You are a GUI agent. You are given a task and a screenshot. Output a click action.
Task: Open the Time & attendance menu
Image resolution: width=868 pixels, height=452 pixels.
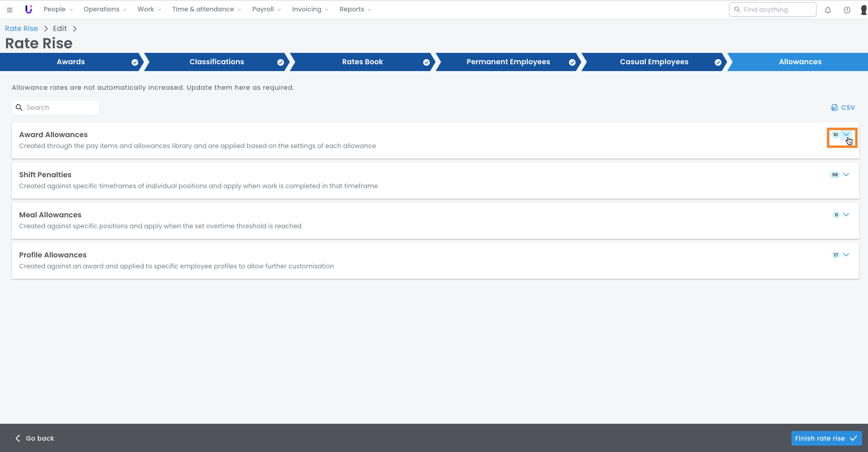tap(206, 10)
